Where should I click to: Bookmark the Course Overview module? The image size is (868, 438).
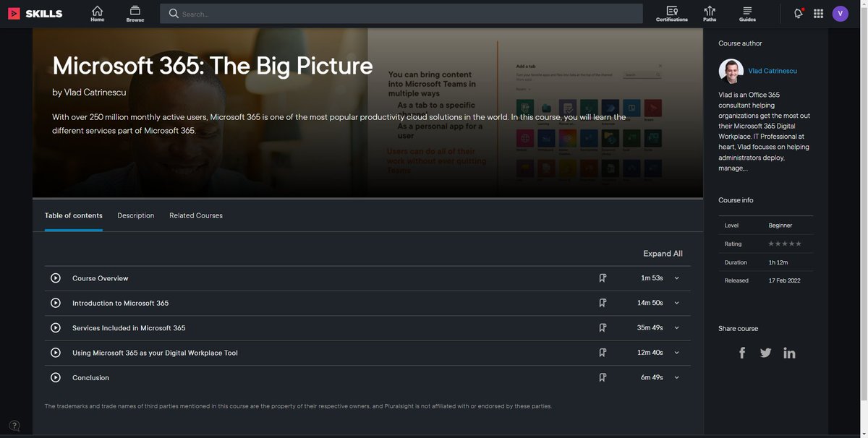[x=603, y=278]
